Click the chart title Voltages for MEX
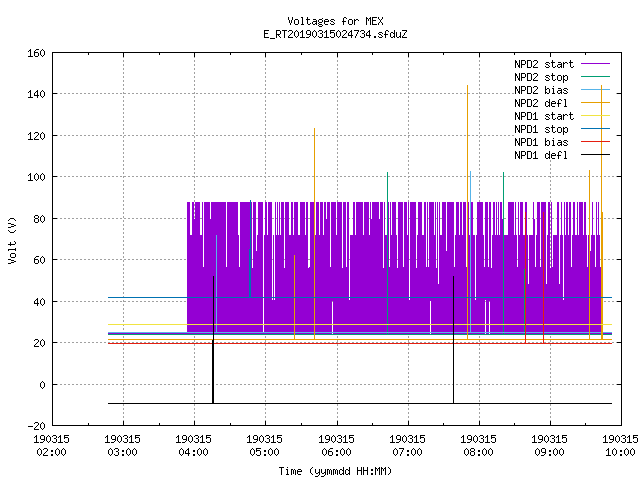The width and height of the screenshot is (640, 480). [335, 21]
